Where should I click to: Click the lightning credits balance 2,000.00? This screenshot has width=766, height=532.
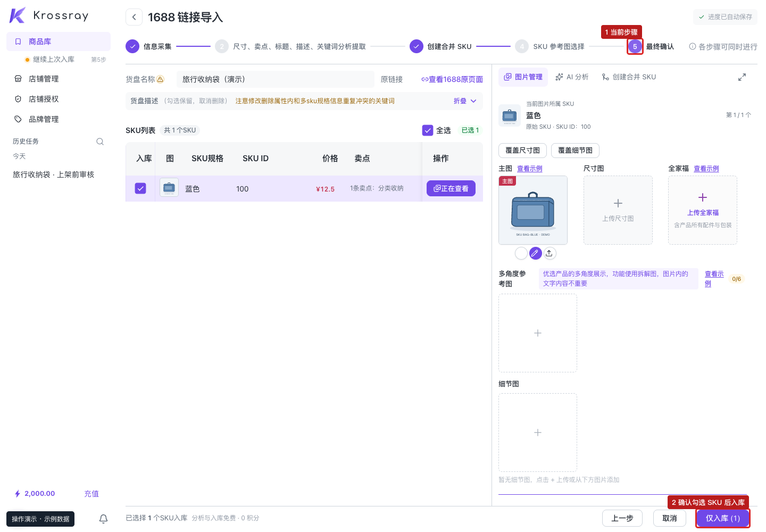click(35, 494)
